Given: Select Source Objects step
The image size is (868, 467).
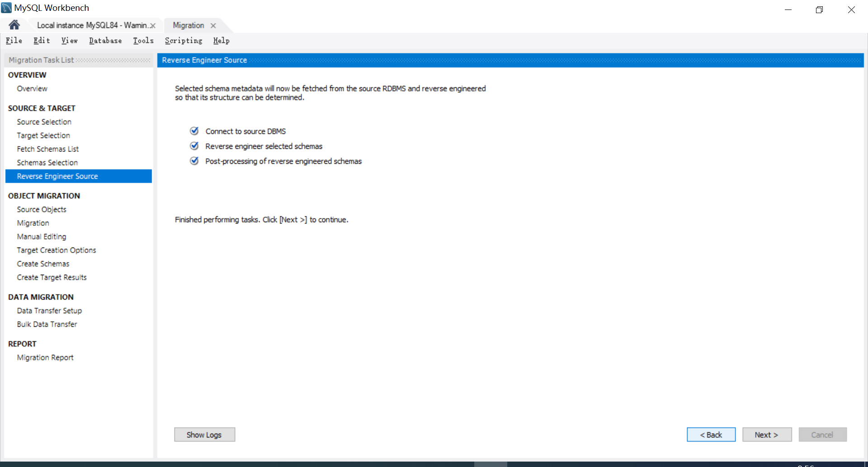Looking at the screenshot, I should pyautogui.click(x=42, y=210).
